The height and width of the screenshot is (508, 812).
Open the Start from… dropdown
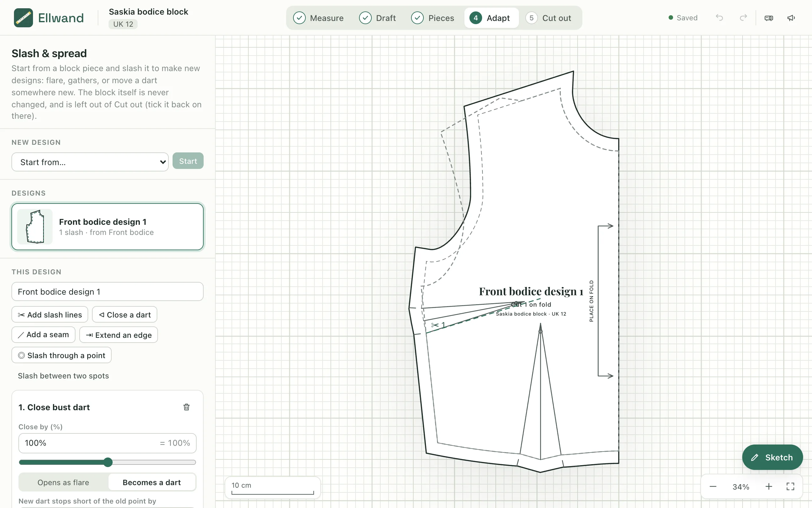pyautogui.click(x=90, y=162)
